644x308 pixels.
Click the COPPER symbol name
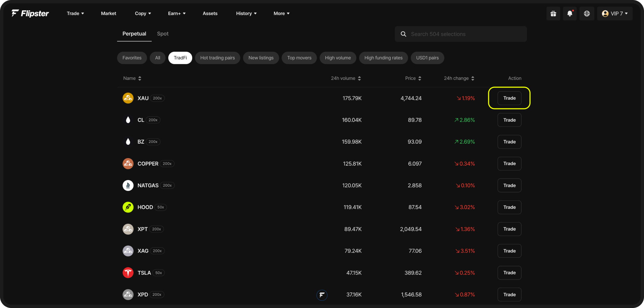coord(148,163)
